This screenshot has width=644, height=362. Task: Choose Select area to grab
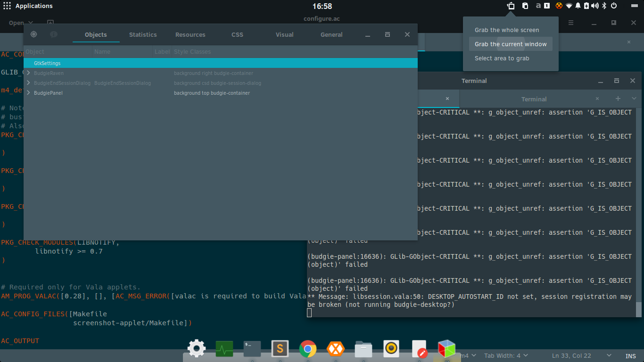pyautogui.click(x=502, y=58)
